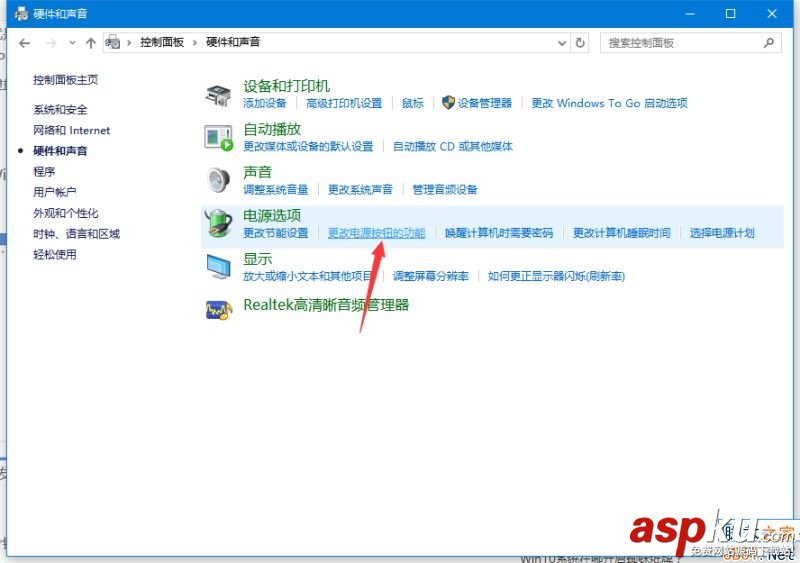Screen dimensions: 800x563
Task: Open 轻松使用 in sidebar
Action: pos(55,254)
